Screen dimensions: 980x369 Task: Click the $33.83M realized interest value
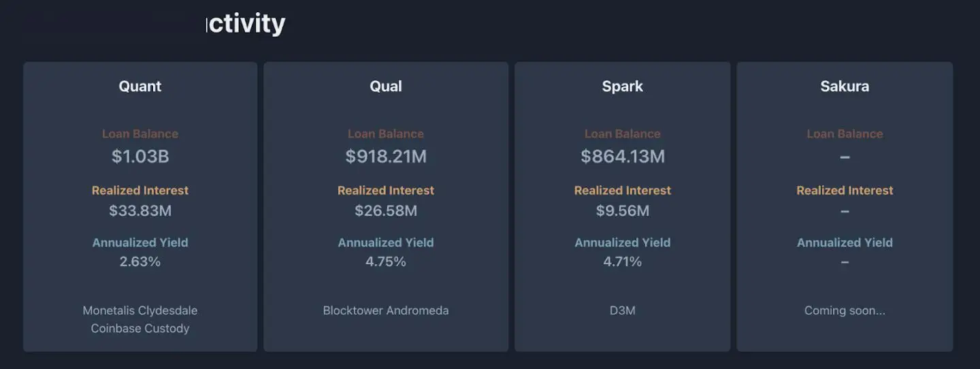(x=140, y=211)
